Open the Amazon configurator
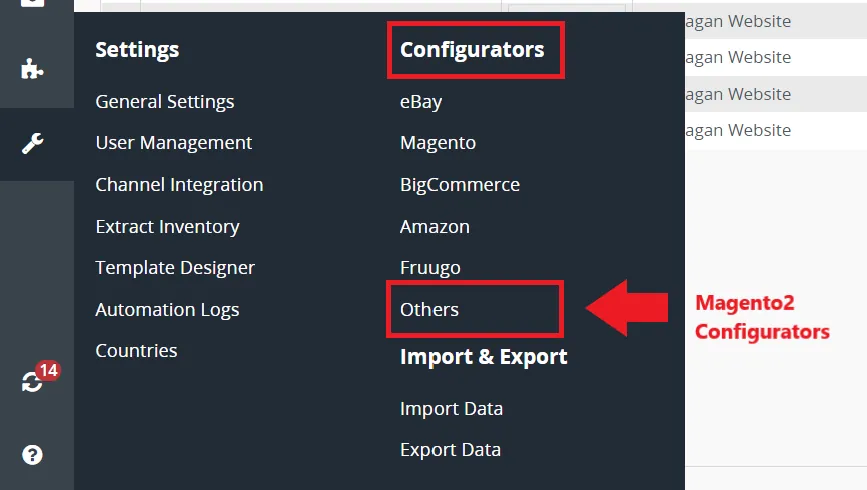 (x=435, y=227)
